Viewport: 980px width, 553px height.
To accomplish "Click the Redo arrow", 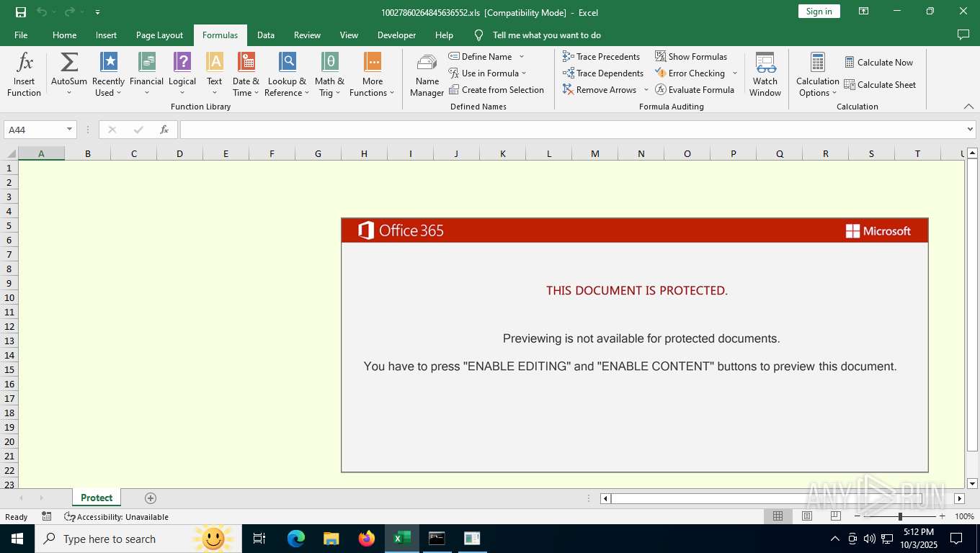I will pyautogui.click(x=69, y=12).
